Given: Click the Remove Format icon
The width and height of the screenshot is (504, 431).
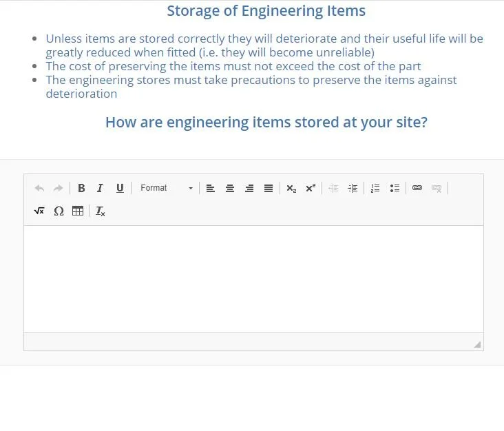Looking at the screenshot, I should tap(101, 211).
